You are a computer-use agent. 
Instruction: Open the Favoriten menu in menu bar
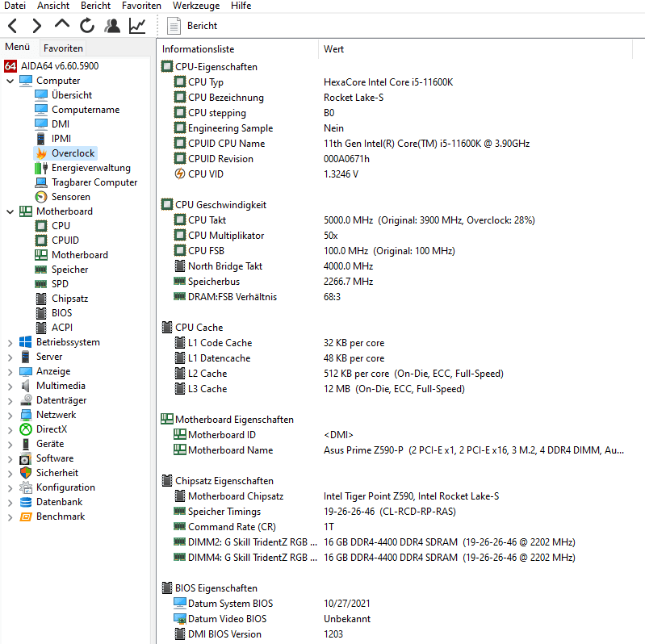(x=141, y=6)
